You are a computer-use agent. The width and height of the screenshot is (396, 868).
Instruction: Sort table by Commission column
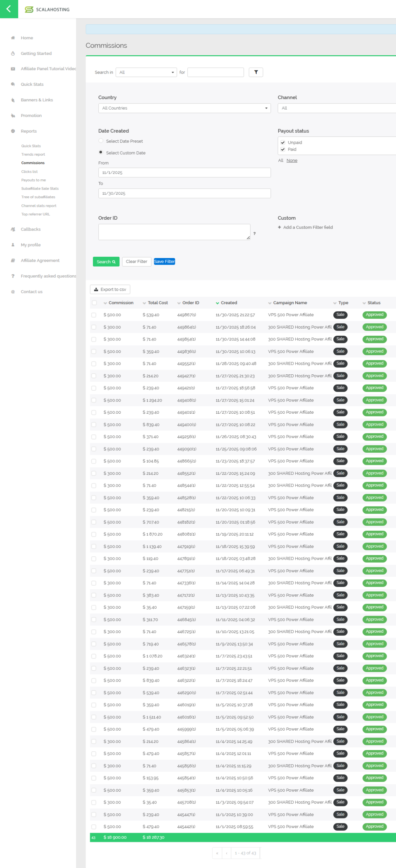coord(118,303)
